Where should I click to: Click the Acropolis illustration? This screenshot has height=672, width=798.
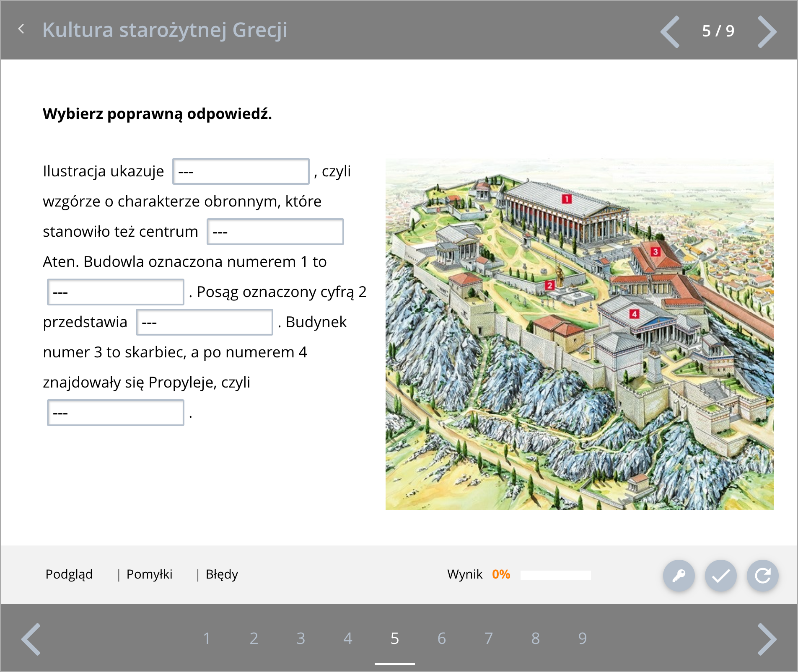(x=579, y=334)
